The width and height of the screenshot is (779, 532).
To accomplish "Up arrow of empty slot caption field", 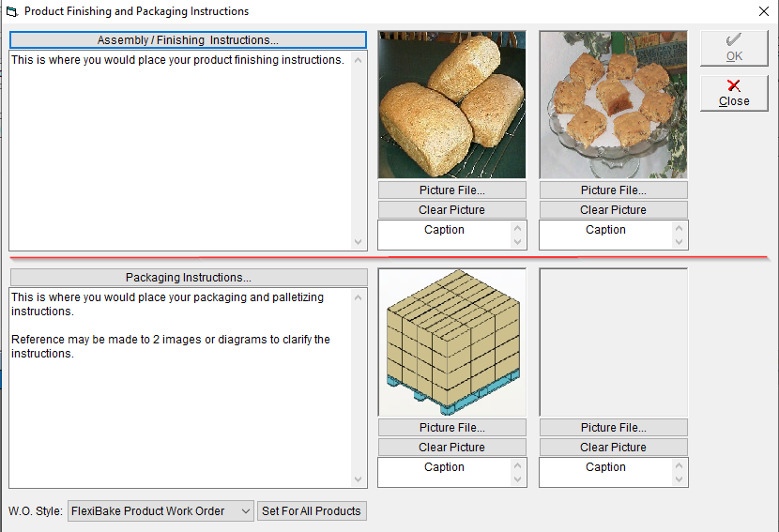I will point(680,465).
